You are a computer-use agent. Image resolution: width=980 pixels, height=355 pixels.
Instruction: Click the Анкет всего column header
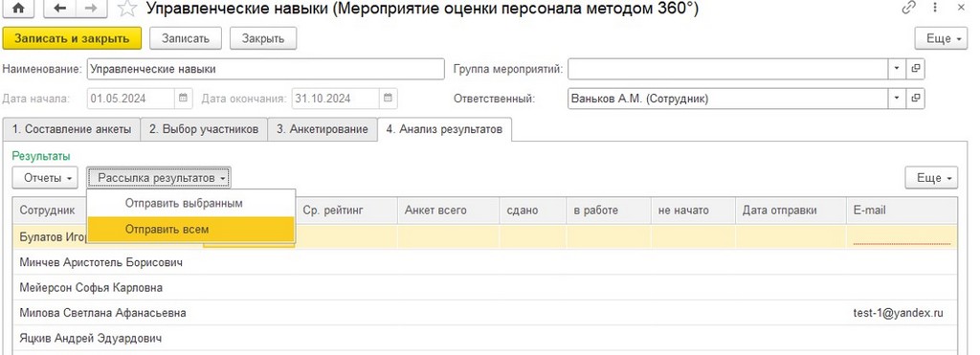tap(448, 211)
